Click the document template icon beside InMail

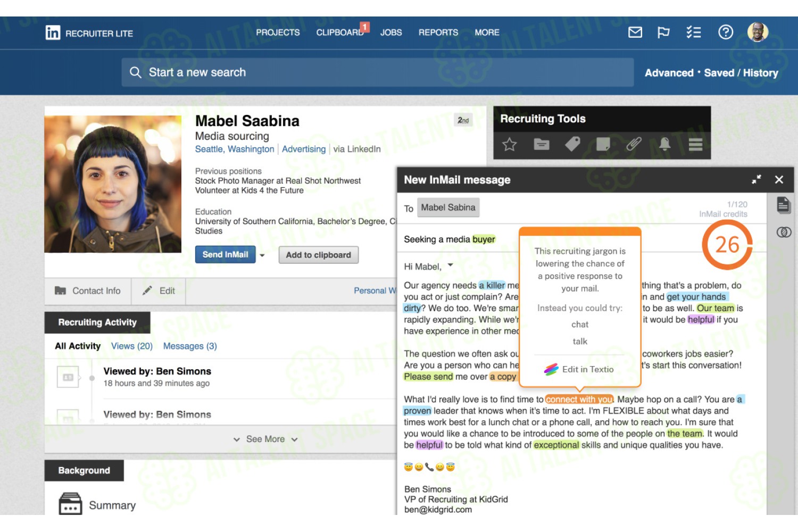pyautogui.click(x=783, y=205)
